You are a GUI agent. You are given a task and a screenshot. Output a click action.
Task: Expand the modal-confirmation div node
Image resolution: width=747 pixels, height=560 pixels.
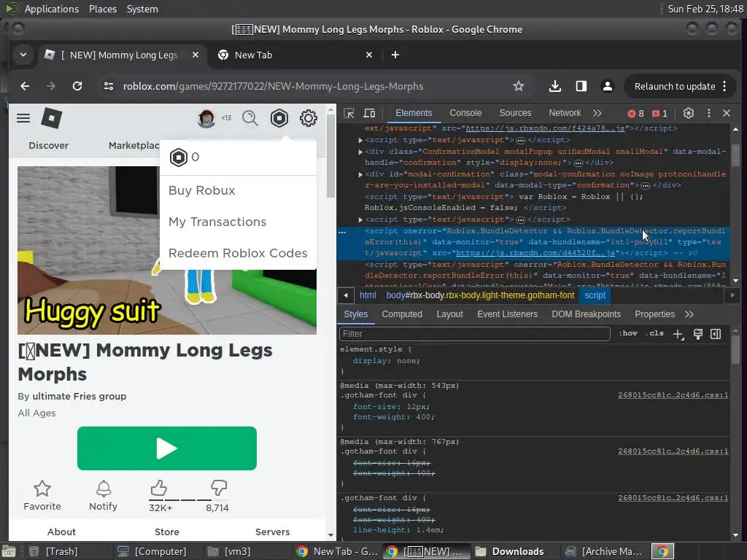pyautogui.click(x=360, y=174)
